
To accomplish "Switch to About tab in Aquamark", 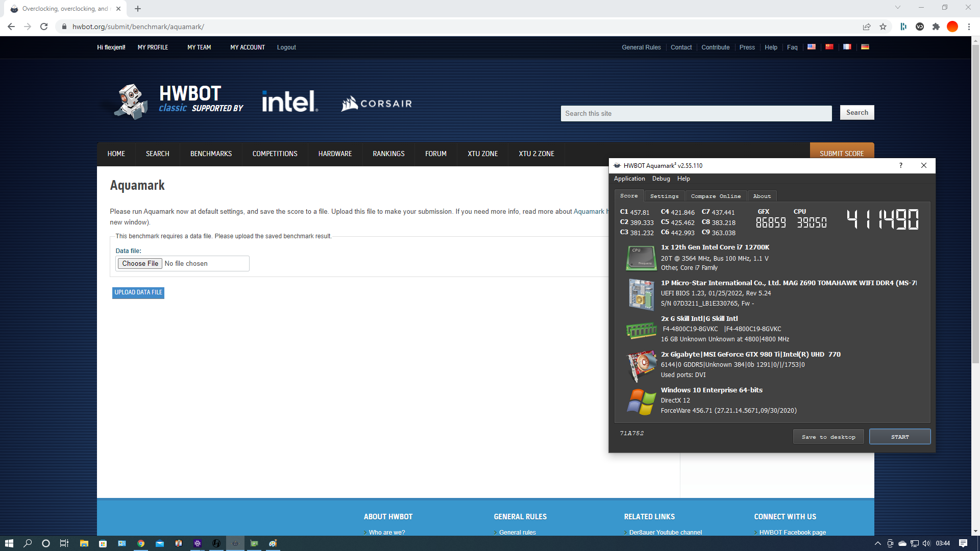I will (762, 196).
